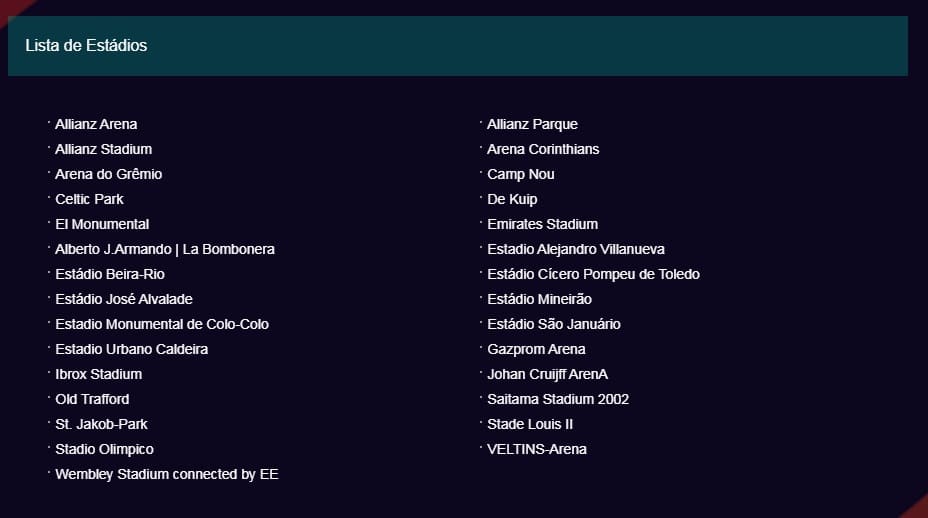Choose Old Trafford from the stadium list
928x518 pixels.
(x=92, y=399)
